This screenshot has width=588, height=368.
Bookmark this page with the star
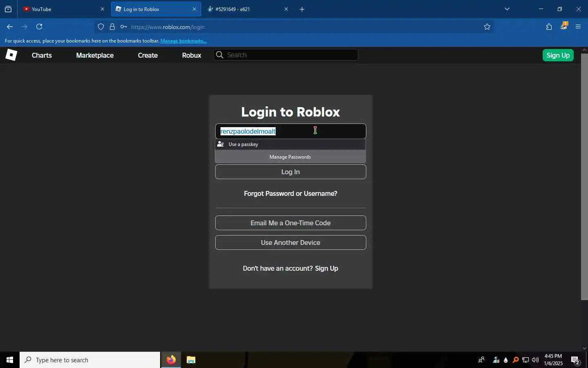(x=487, y=27)
